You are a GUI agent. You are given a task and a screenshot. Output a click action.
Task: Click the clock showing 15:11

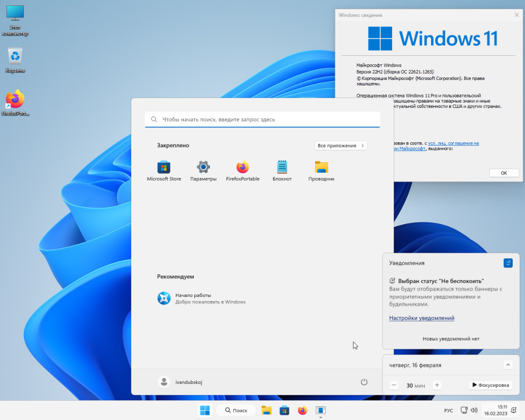coord(495,410)
